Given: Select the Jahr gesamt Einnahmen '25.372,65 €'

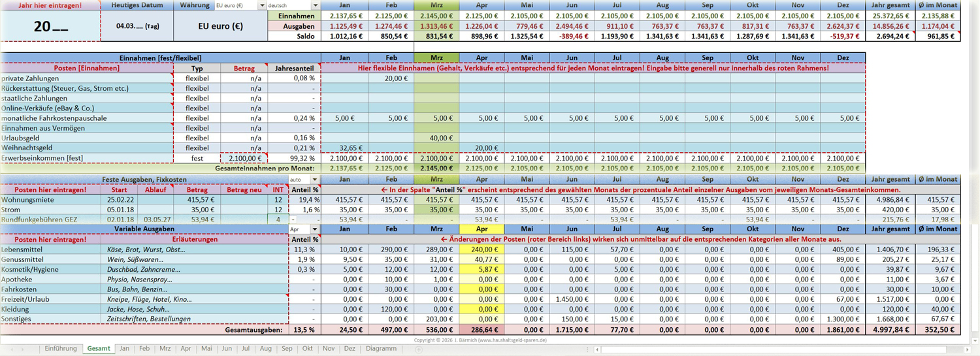Looking at the screenshot, I should point(890,16).
